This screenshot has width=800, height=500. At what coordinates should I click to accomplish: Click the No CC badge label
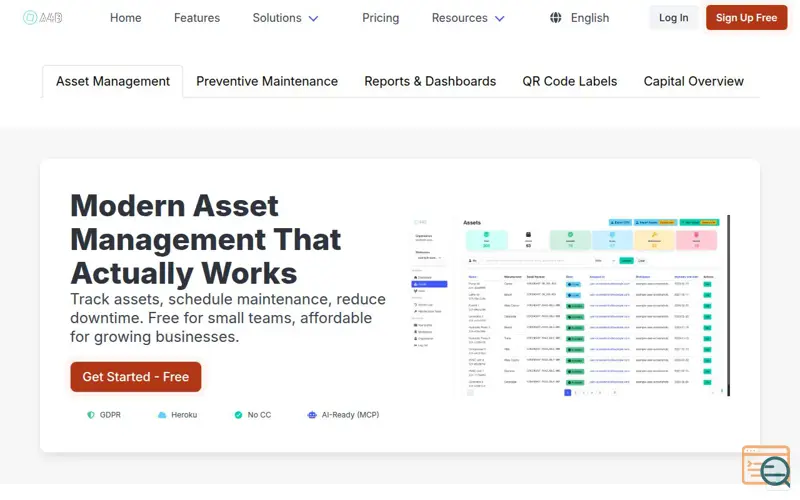click(x=259, y=415)
